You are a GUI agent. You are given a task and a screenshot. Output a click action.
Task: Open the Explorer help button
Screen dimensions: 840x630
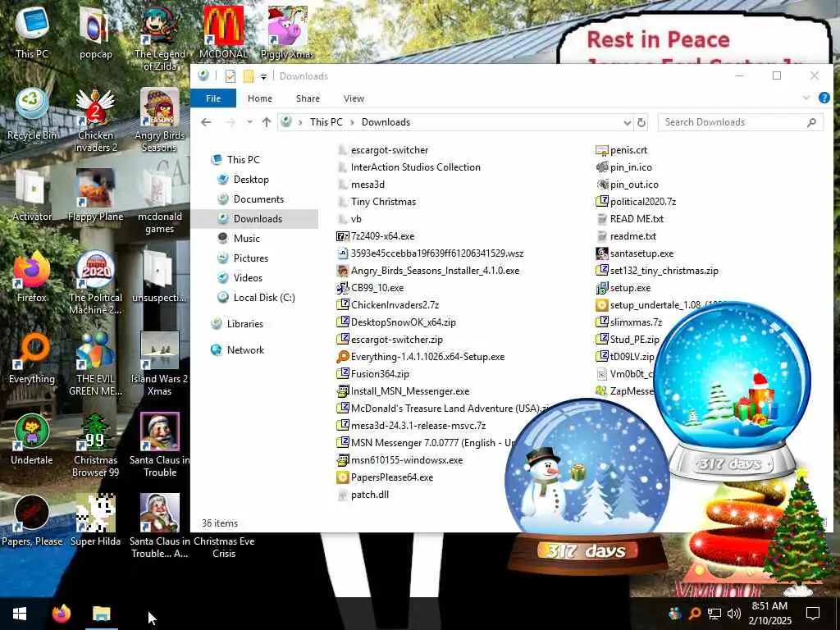click(824, 98)
